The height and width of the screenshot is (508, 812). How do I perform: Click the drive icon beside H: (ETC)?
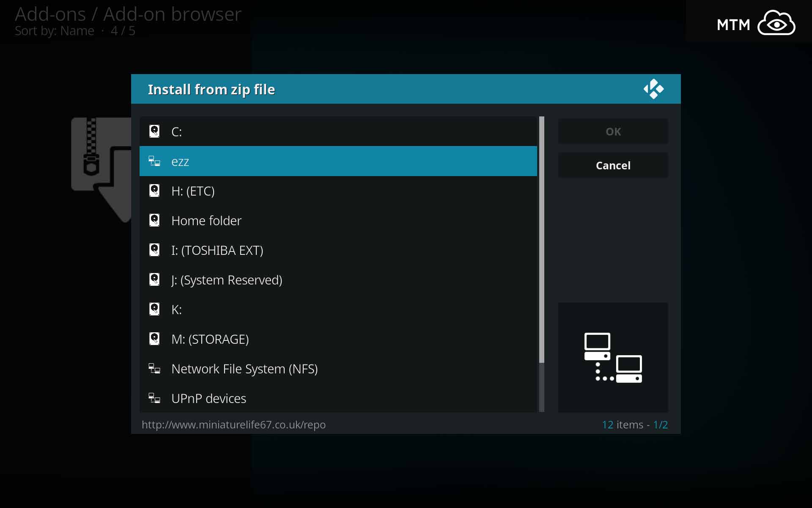[154, 190]
